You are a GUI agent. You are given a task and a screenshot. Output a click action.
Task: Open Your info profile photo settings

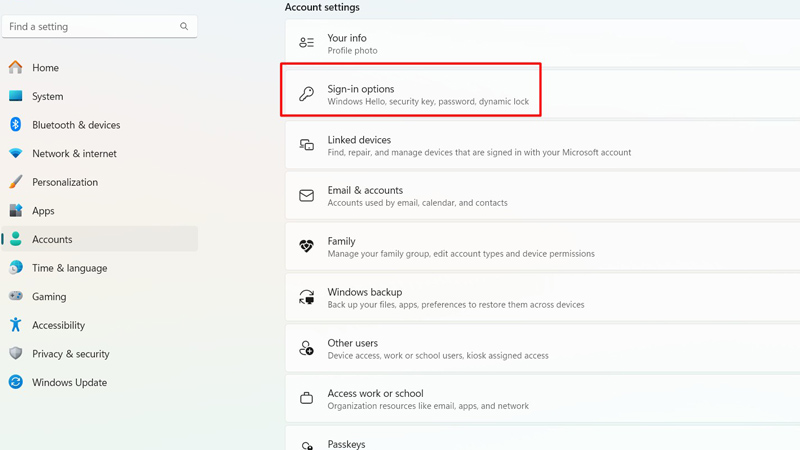(542, 43)
